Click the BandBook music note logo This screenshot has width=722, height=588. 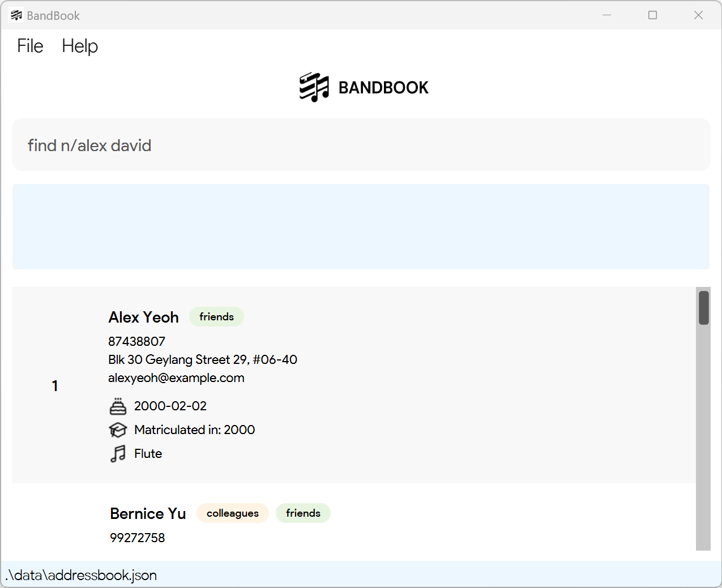click(314, 87)
